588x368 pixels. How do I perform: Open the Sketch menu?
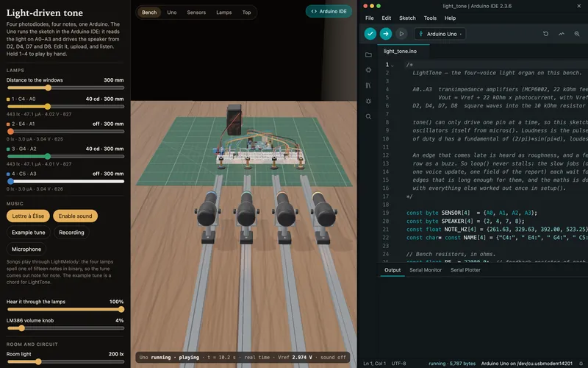coord(407,18)
